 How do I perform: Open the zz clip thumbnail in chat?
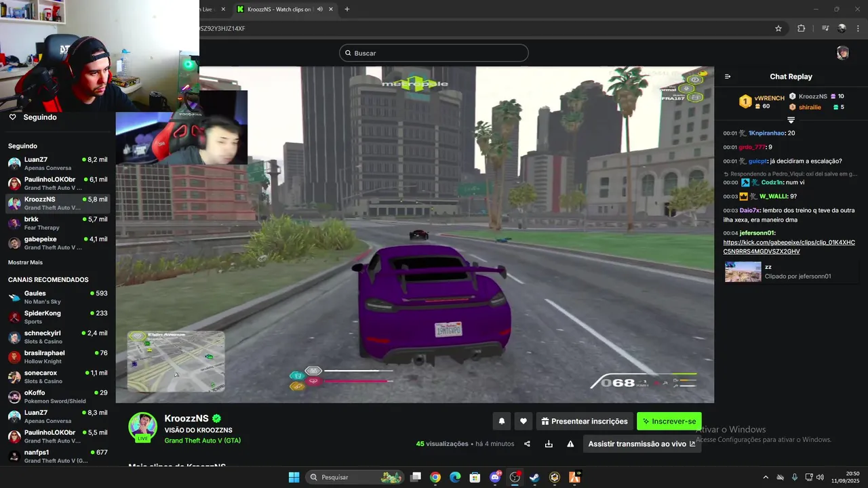pos(743,271)
